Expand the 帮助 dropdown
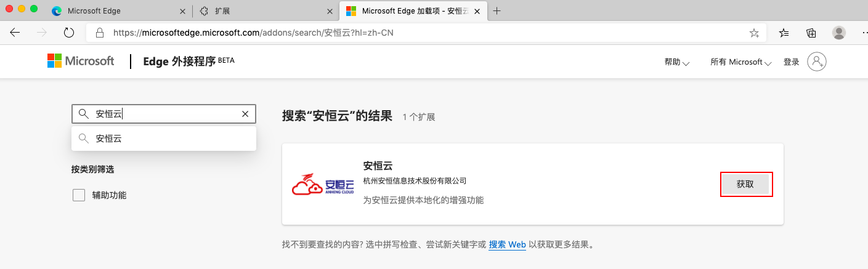This screenshot has height=269, width=868. 676,62
